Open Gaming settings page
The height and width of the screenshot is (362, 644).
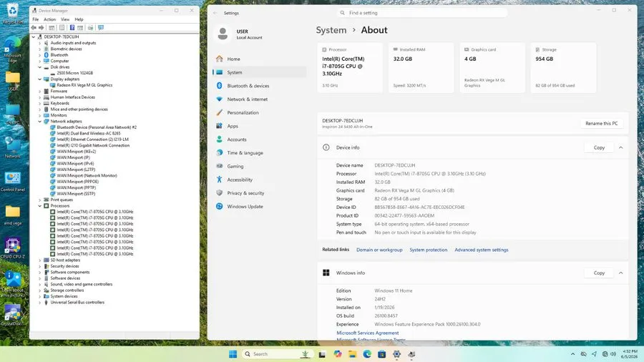pos(260,166)
